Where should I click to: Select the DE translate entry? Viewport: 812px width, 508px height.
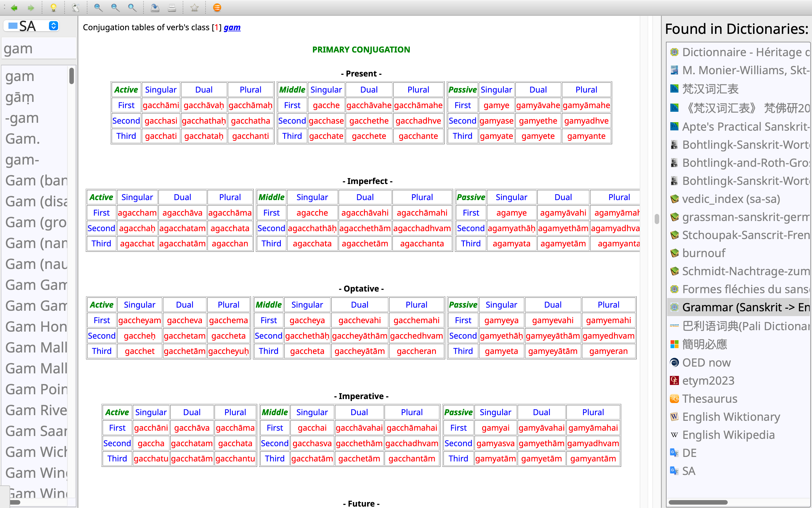pyautogui.click(x=738, y=453)
